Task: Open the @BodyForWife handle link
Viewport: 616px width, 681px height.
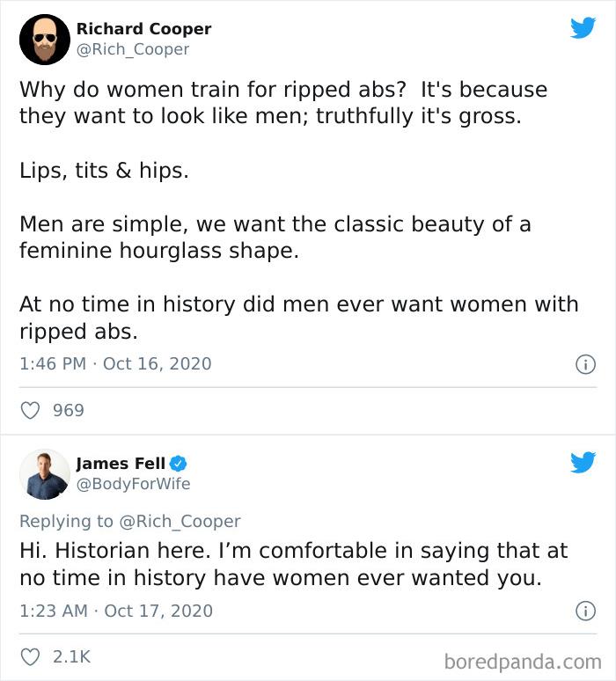Action: (x=133, y=483)
